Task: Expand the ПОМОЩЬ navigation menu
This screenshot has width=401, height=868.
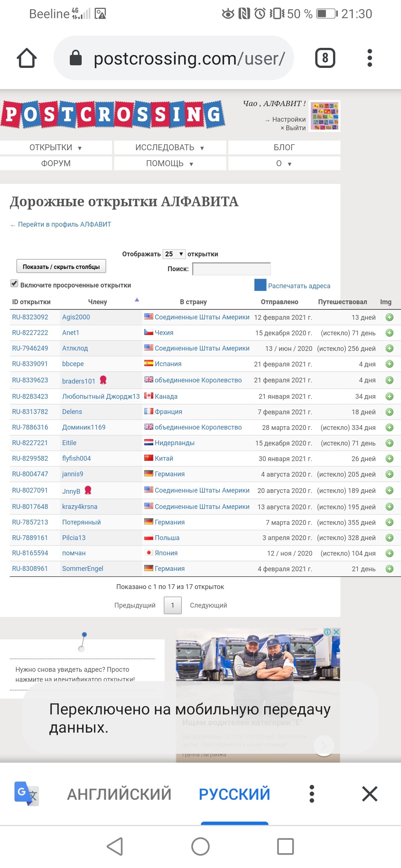Action: tap(170, 164)
